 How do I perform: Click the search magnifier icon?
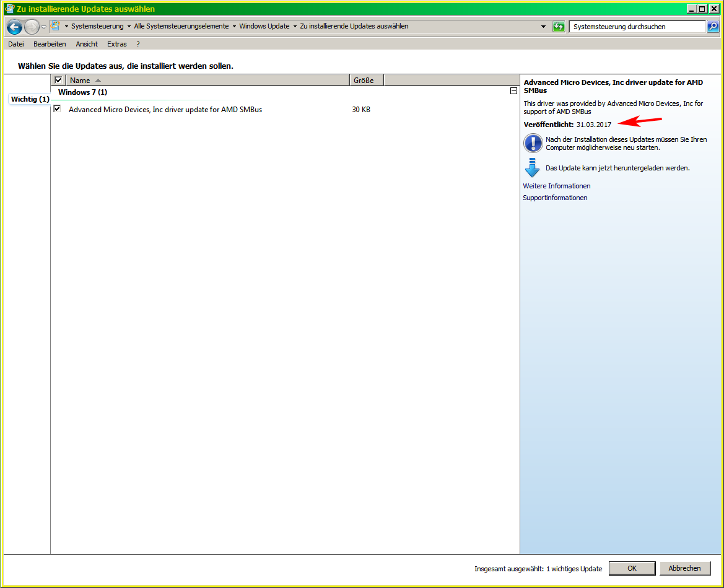point(713,27)
